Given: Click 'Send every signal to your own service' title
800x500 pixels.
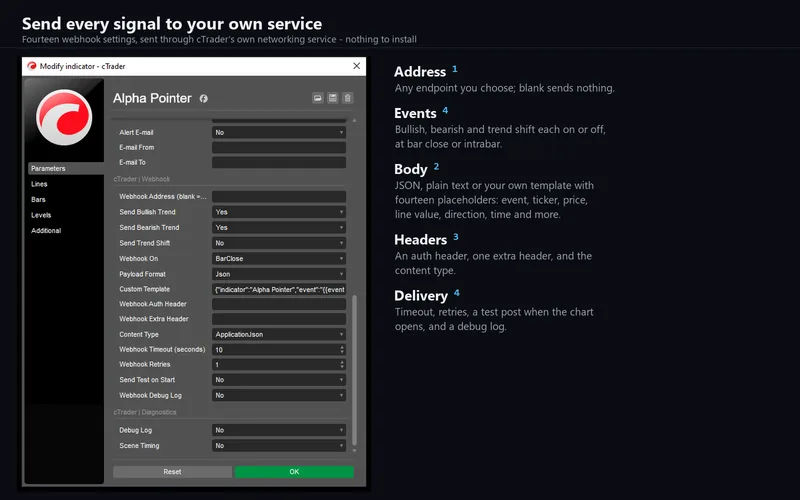Looking at the screenshot, I should (x=172, y=23).
